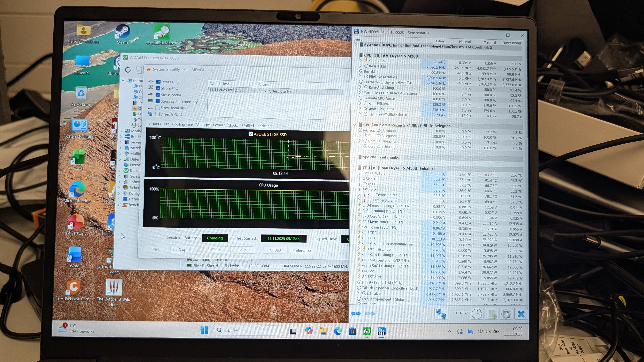Expand Kern-Temperaturen sensor row
Image resolution: width=644 pixels, height=362 pixels.
pos(359,195)
